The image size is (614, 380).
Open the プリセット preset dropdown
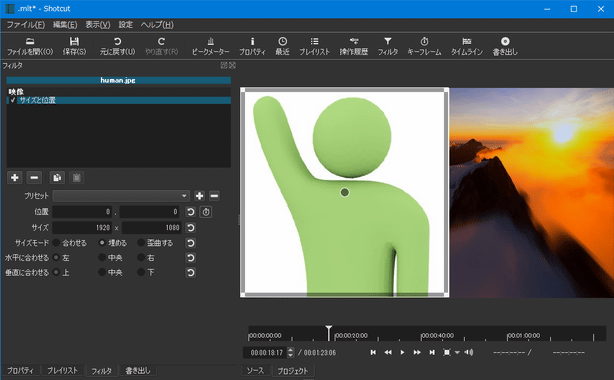point(121,196)
